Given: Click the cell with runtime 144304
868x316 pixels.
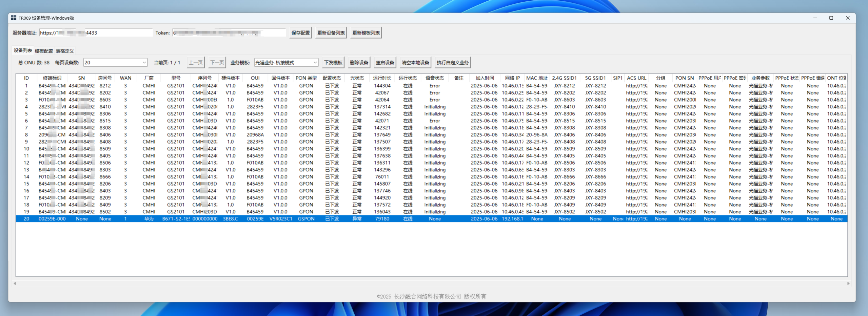Looking at the screenshot, I should tap(382, 86).
